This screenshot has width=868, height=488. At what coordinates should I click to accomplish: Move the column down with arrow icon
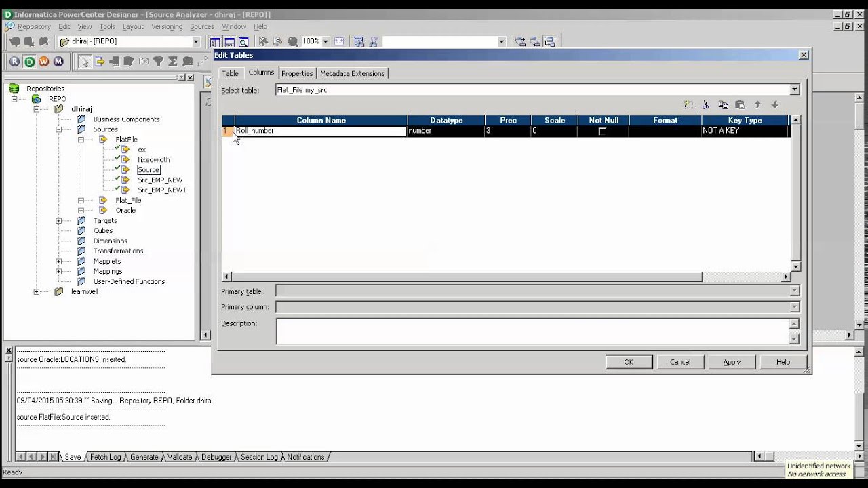point(774,105)
